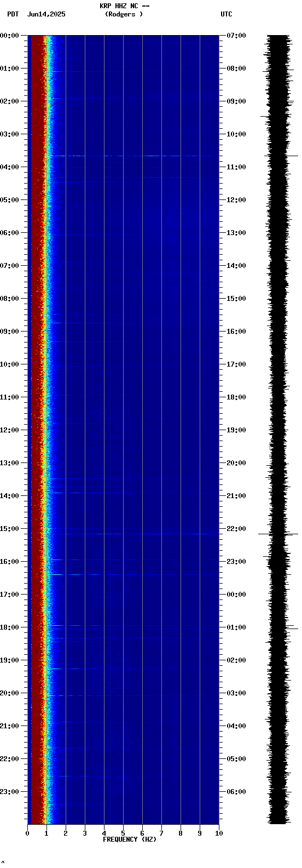Screen dimensions: 302x868
Task: Select the 22:00 PDT time label
Action: click(x=9, y=759)
